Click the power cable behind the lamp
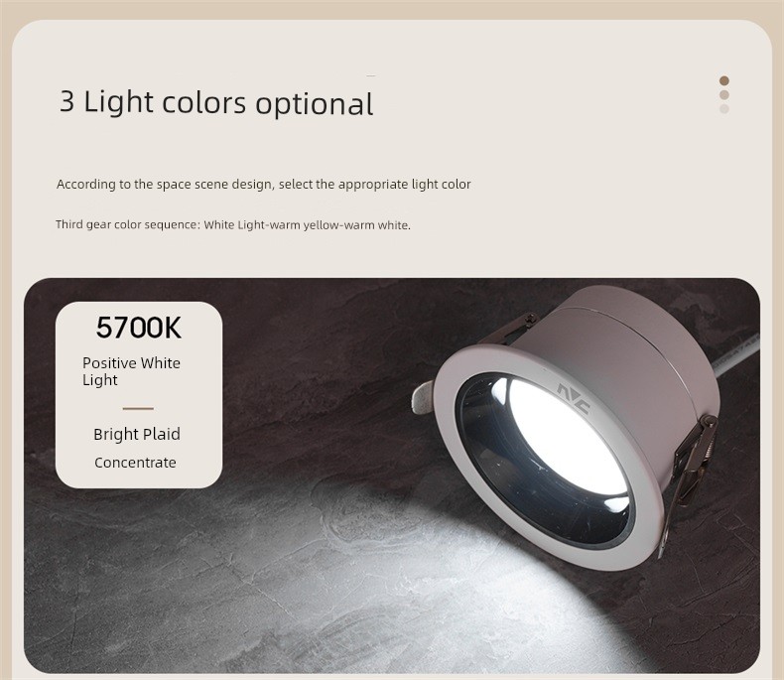Image resolution: width=784 pixels, height=680 pixels. click(736, 356)
